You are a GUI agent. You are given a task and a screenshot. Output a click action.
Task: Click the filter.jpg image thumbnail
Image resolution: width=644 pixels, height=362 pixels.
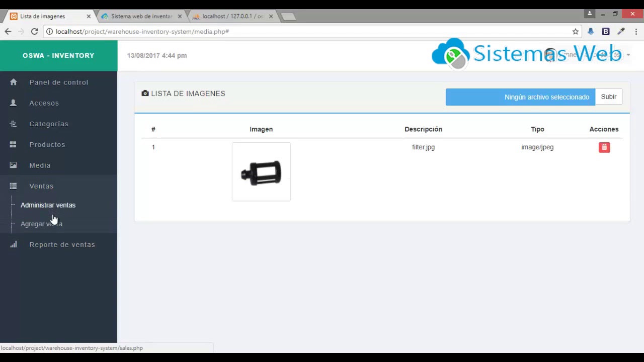pyautogui.click(x=261, y=172)
